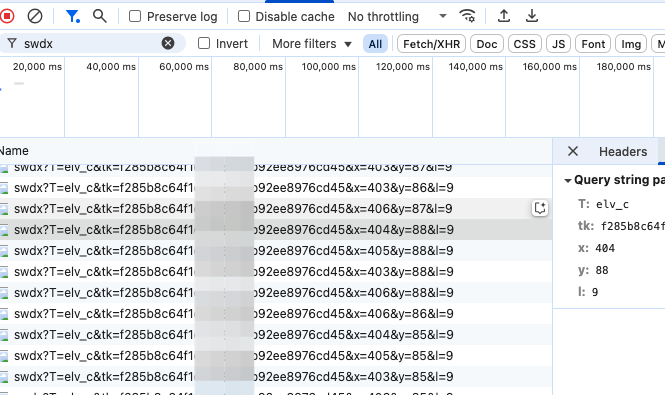This screenshot has height=395, width=665.
Task: Click the 100,000 ms timeline marker
Action: point(329,67)
